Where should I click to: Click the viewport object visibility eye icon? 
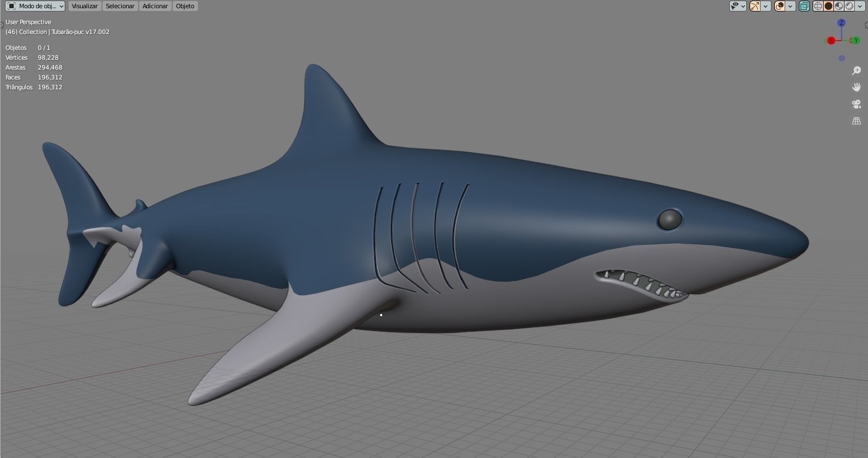[735, 6]
